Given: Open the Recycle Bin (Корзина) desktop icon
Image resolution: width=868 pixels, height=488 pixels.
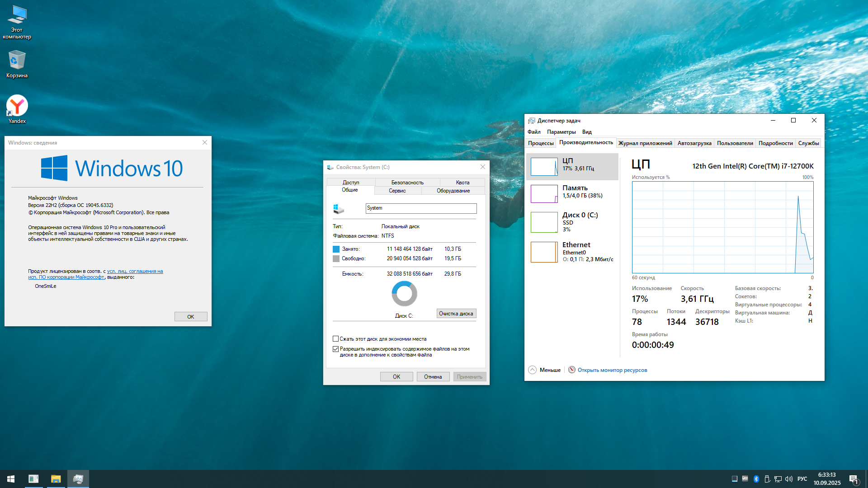Looking at the screenshot, I should click(x=17, y=61).
